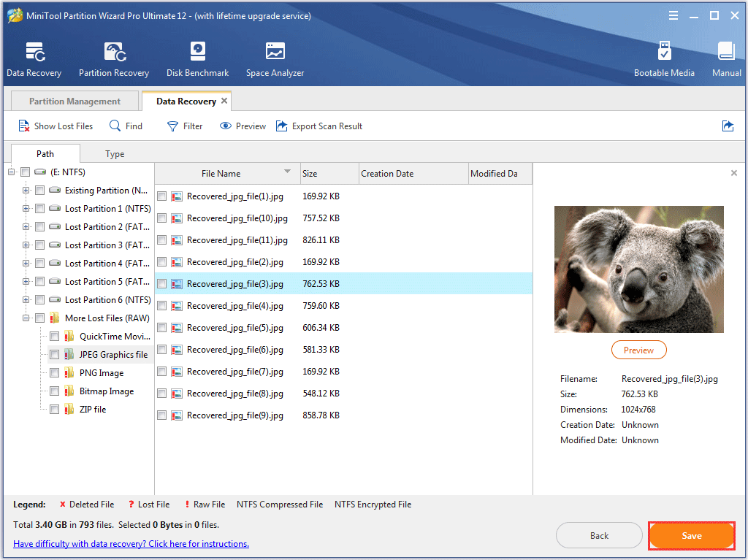The image size is (748, 560).
Task: Open the hamburger menu in the title bar
Action: [673, 15]
